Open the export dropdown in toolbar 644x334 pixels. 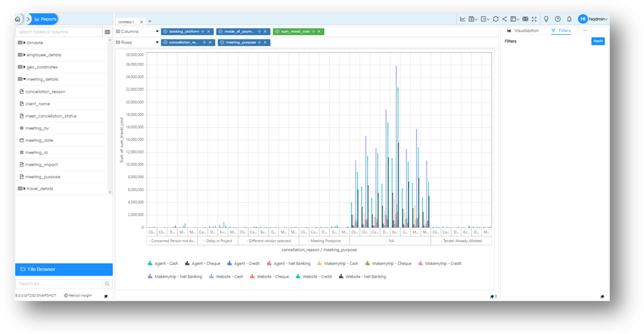click(x=485, y=19)
